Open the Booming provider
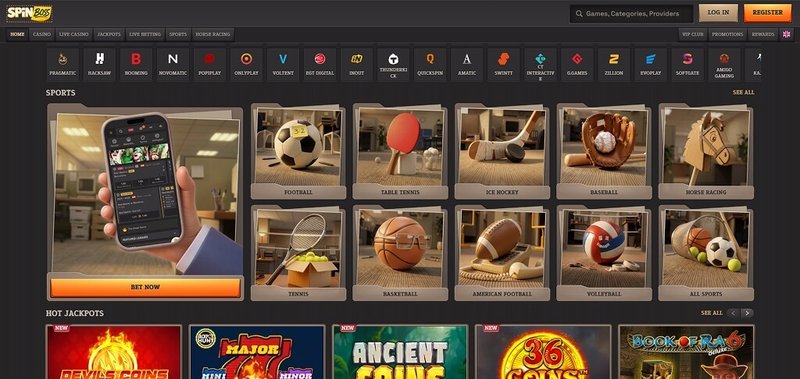 pos(136,64)
